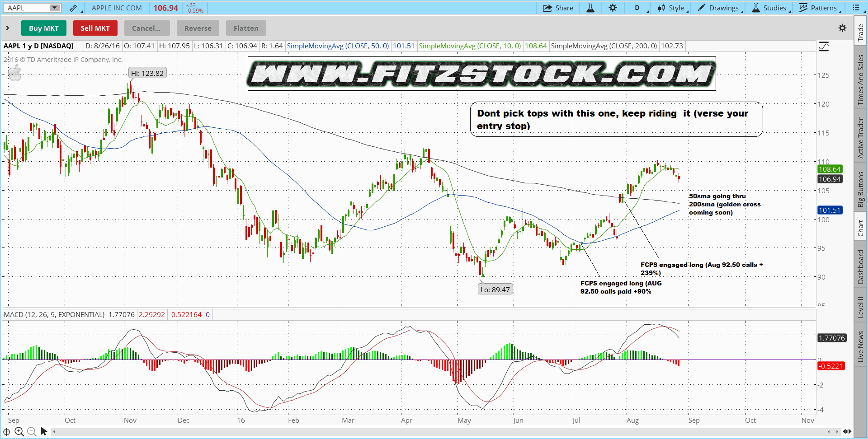Open the Big Buttons panel gear settings

pos(842,28)
